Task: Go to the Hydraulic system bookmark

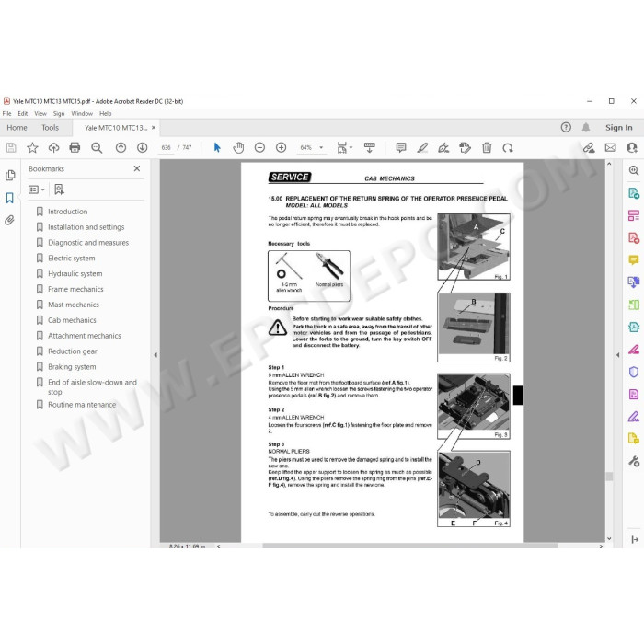Action: point(75,273)
